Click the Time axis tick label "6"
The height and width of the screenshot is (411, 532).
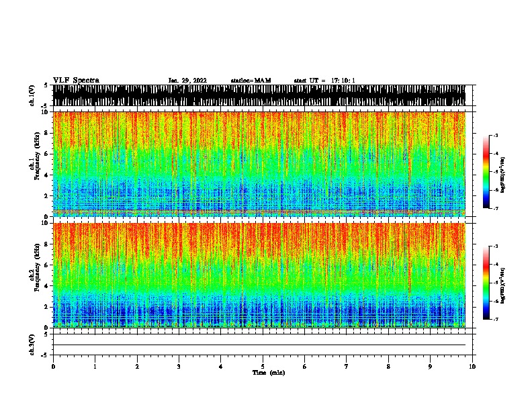[305, 367]
